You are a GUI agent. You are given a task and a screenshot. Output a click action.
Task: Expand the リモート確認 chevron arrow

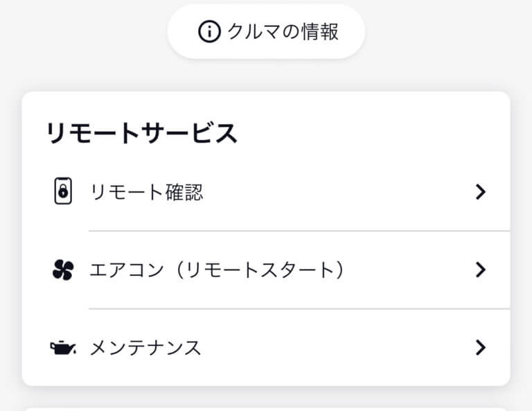point(481,192)
